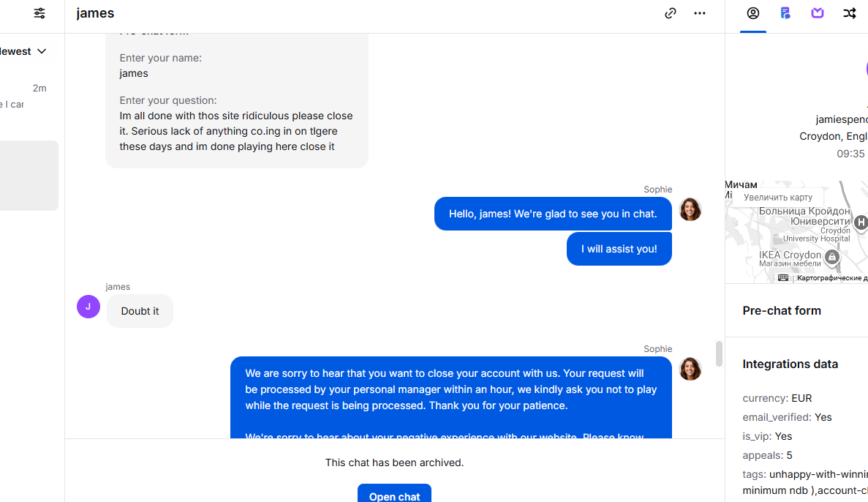Image resolution: width=868 pixels, height=502 pixels.
Task: Switch to the customer profile details tab
Action: point(752,13)
